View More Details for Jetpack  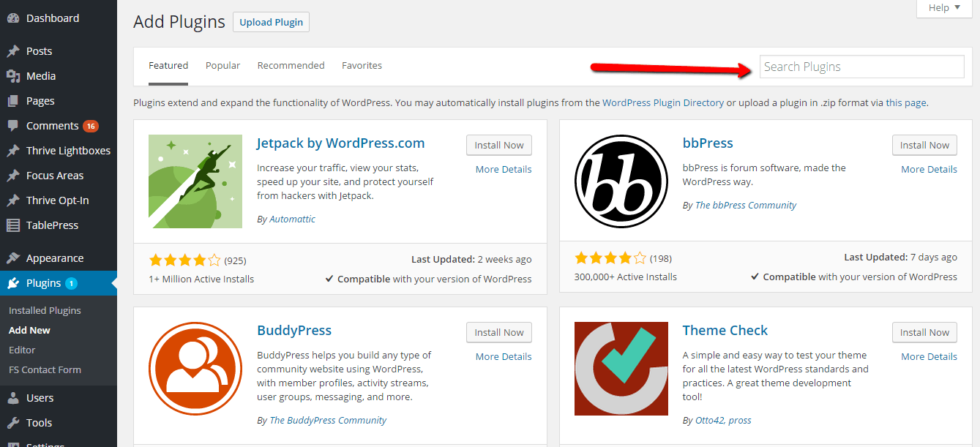point(504,170)
